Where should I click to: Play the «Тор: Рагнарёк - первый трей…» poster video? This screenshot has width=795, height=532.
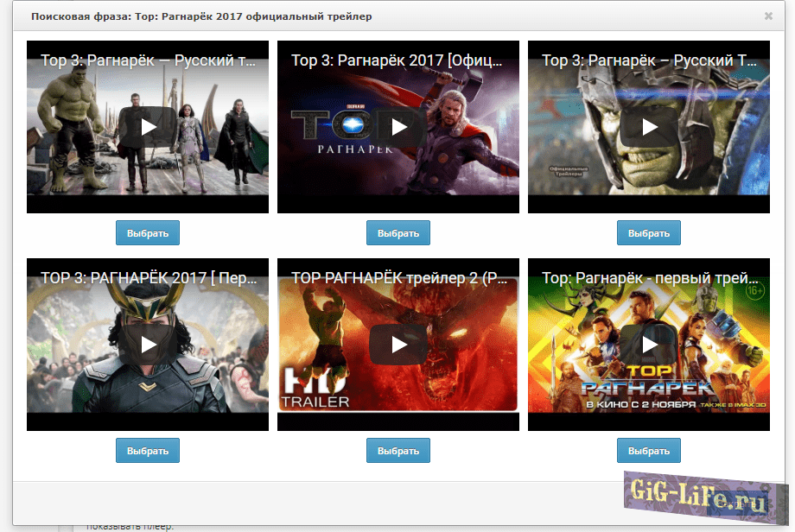648,344
